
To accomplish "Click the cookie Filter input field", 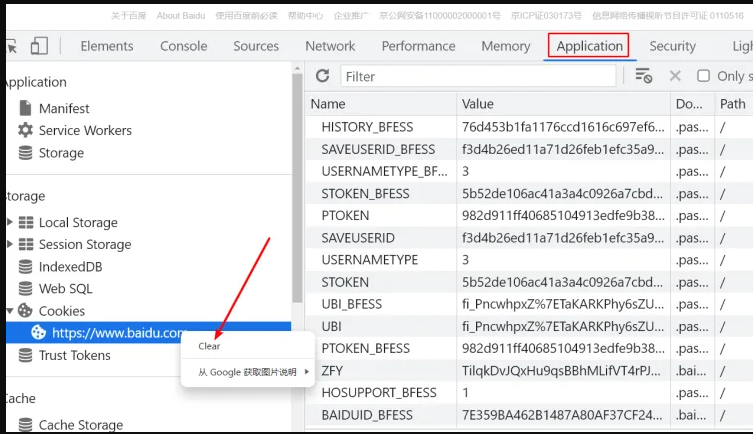I will click(x=478, y=76).
